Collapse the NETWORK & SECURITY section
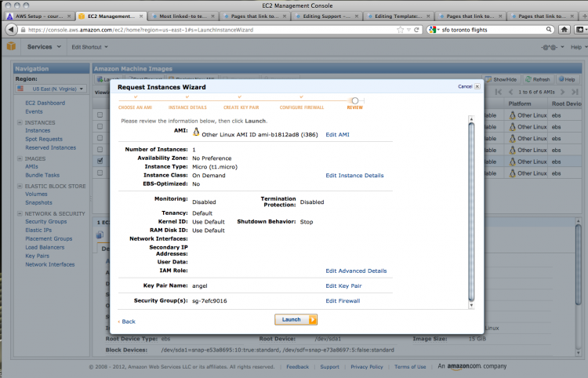This screenshot has width=588, height=378. [20, 213]
